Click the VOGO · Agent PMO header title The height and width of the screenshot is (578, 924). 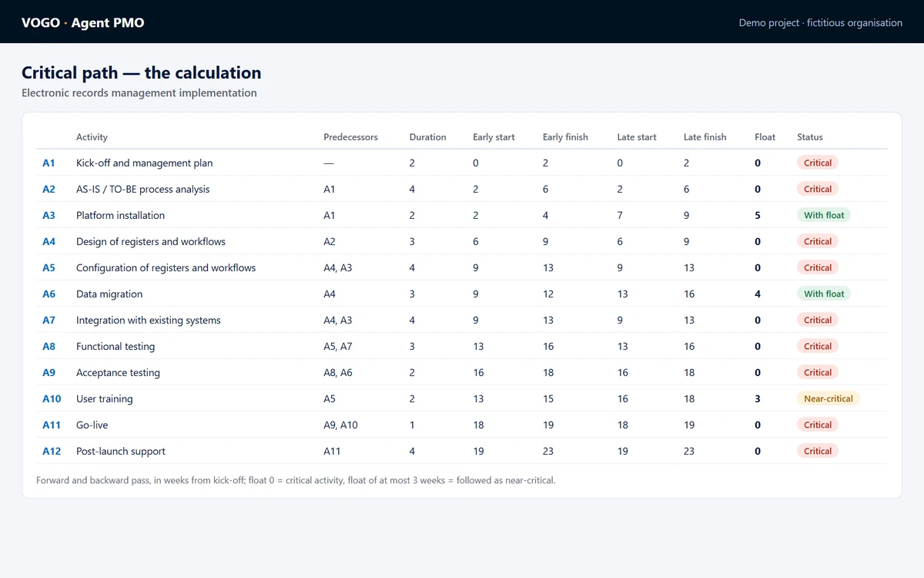point(83,22)
